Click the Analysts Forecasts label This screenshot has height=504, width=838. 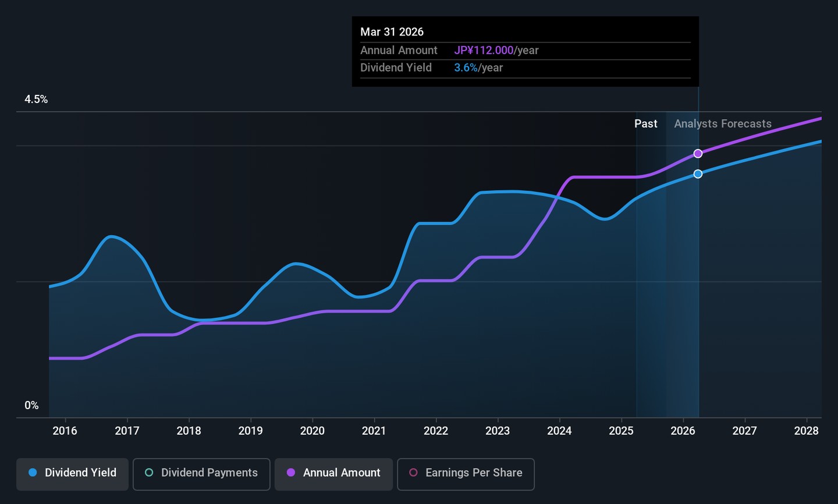pyautogui.click(x=722, y=124)
